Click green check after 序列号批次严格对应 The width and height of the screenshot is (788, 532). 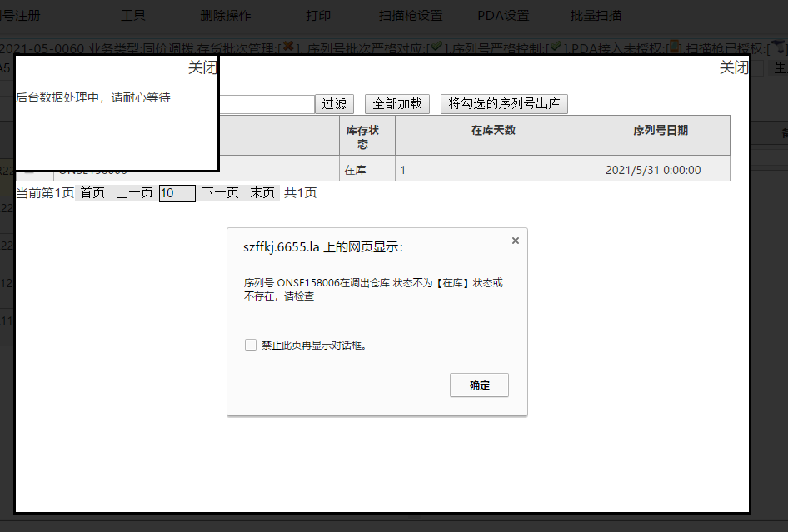coord(436,47)
